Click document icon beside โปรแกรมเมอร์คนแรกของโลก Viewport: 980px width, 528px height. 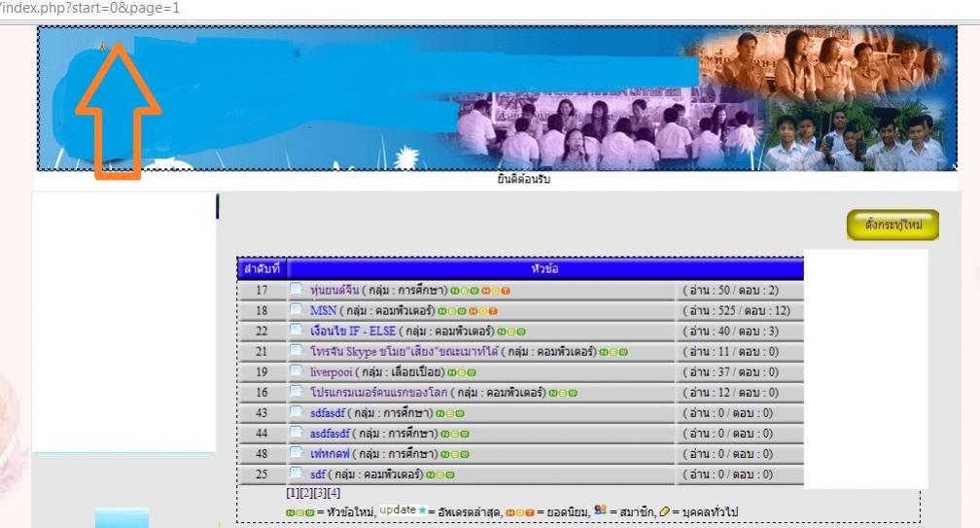[297, 392]
